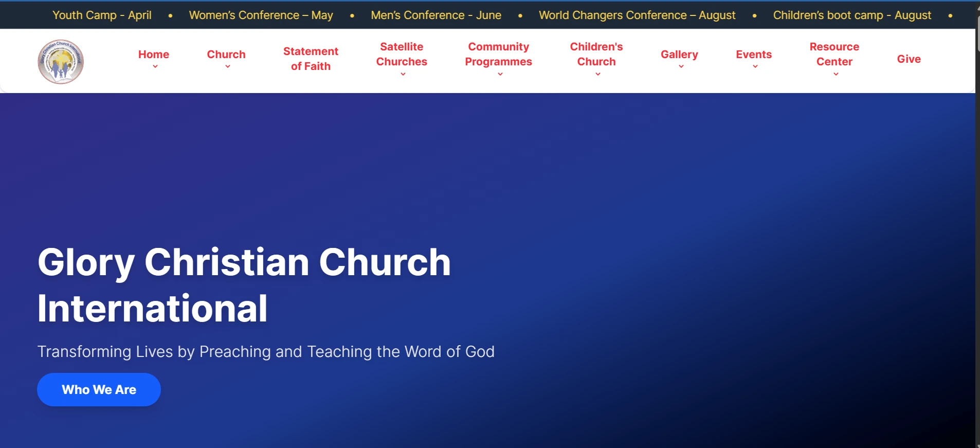This screenshot has width=980, height=448.
Task: Open Satellite Churches menu
Action: coord(402,54)
